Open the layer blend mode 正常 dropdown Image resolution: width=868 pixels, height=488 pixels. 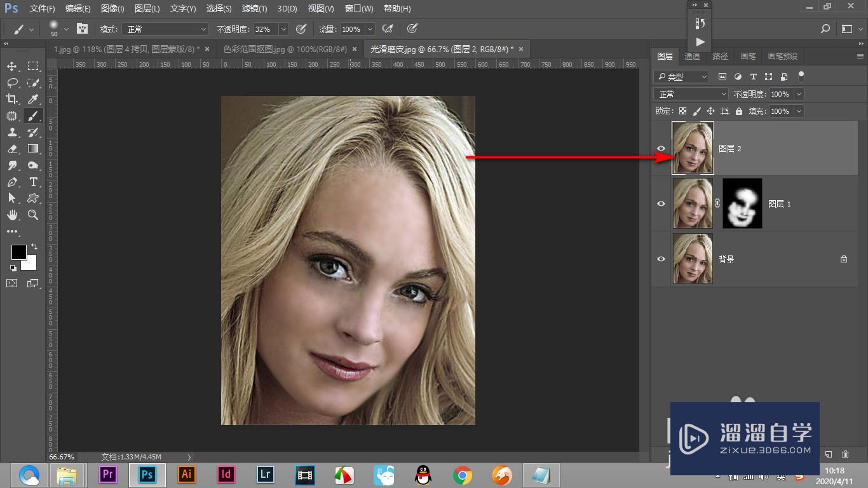[x=691, y=94]
